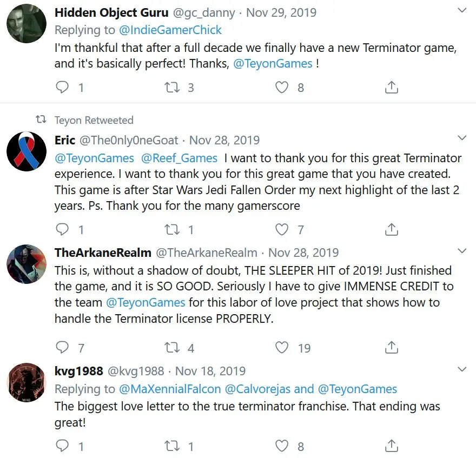Reply to kvg1988's love letter tweet

pyautogui.click(x=63, y=446)
